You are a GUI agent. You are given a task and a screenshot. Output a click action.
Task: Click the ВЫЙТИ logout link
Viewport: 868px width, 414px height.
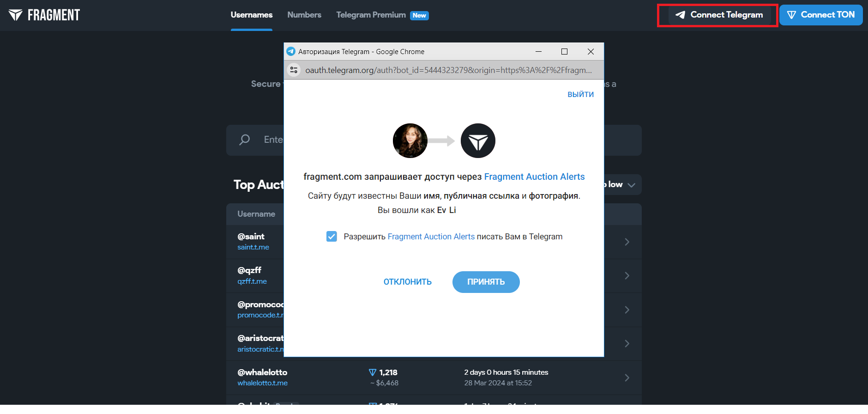[x=581, y=94]
